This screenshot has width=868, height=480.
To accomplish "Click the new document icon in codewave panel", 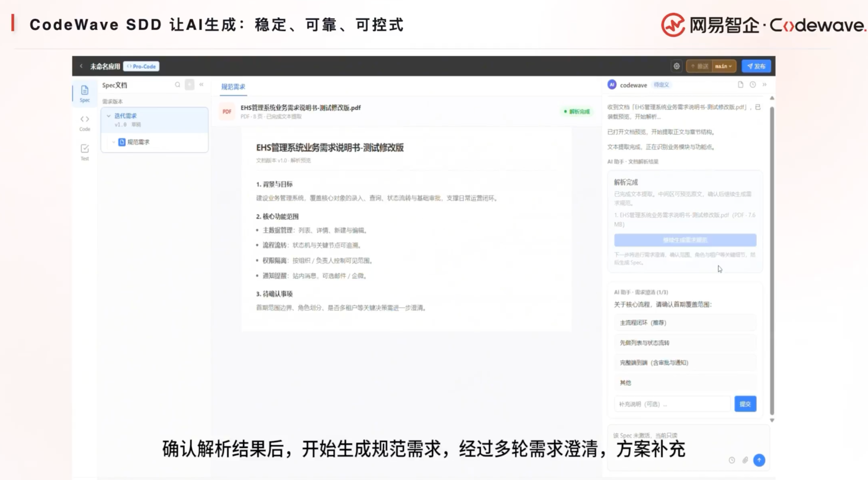I will (741, 85).
